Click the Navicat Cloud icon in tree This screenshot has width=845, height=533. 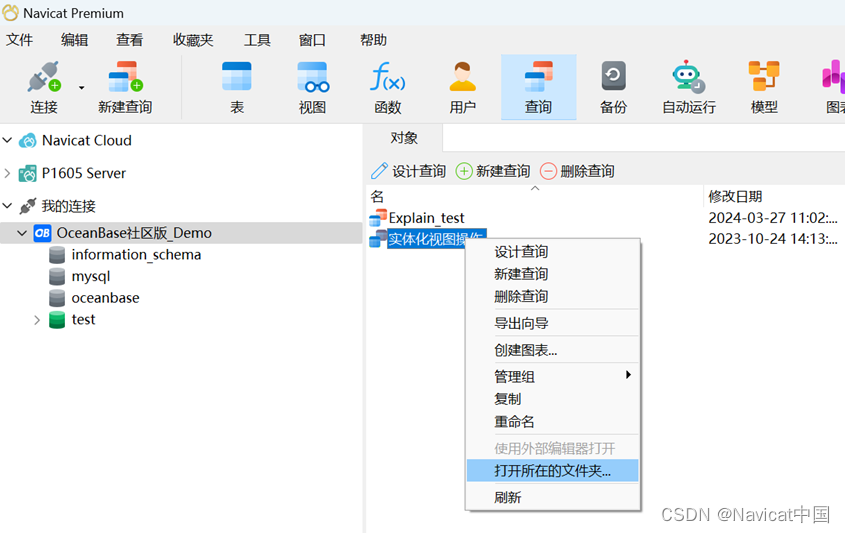coord(27,141)
